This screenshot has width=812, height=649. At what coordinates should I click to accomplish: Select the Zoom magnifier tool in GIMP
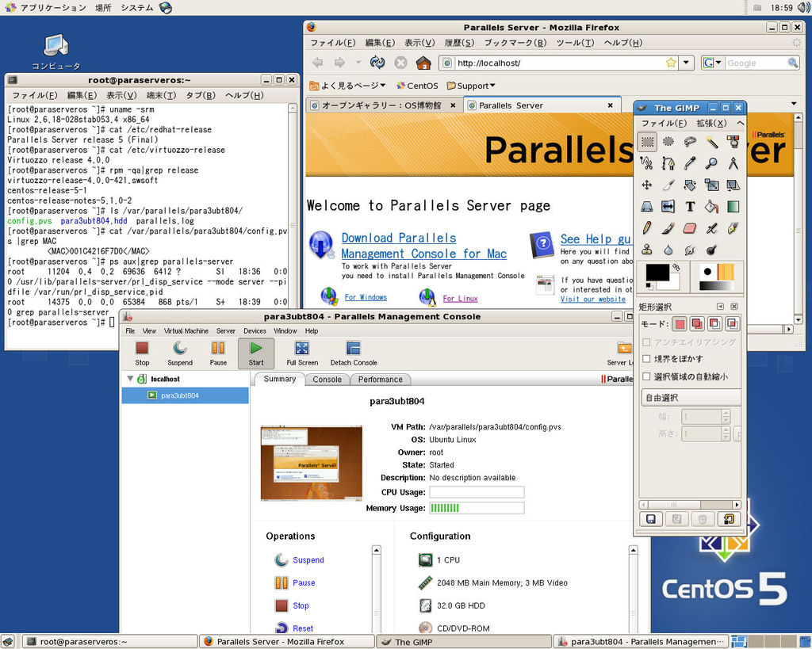click(x=711, y=163)
